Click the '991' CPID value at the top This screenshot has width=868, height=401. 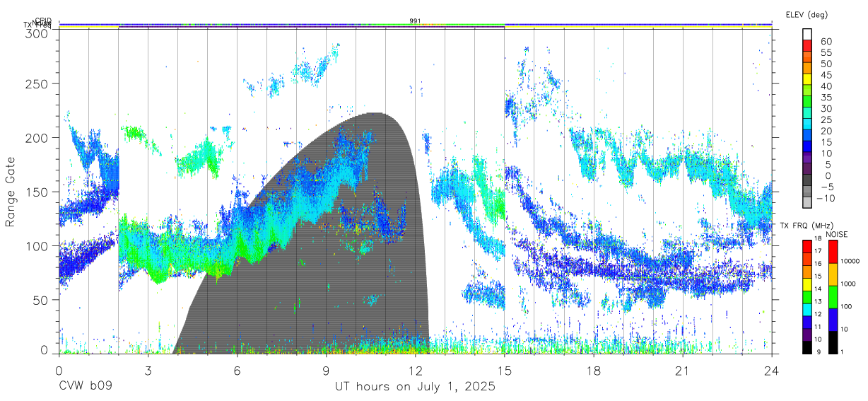click(415, 21)
